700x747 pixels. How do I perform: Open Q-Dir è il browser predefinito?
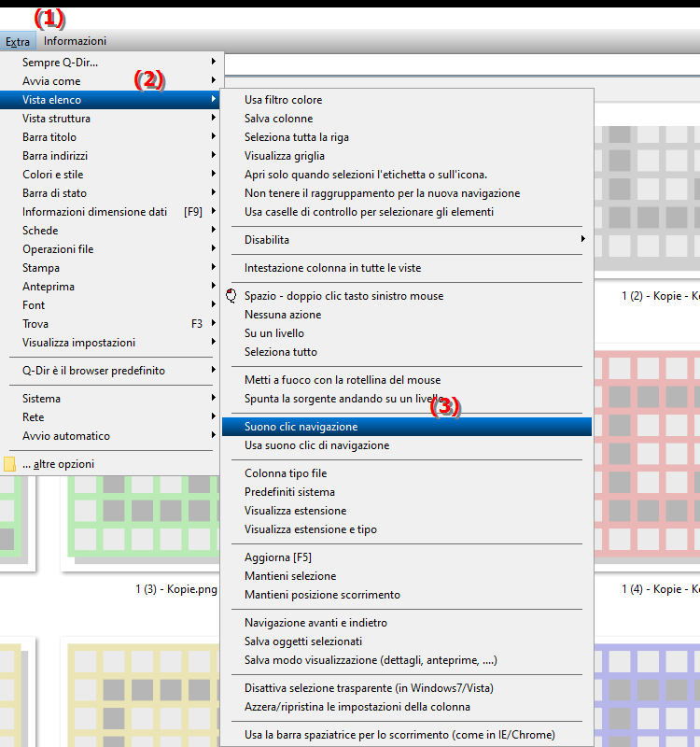pos(109,371)
